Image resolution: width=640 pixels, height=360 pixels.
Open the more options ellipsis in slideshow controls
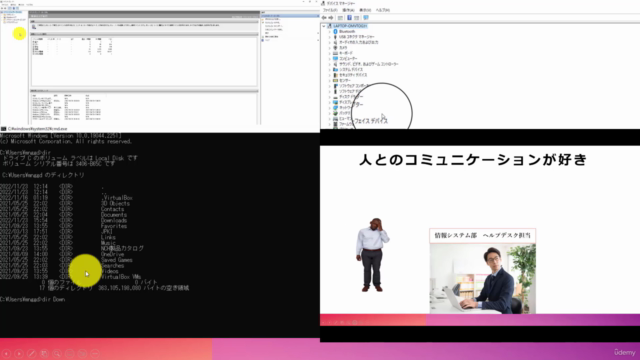[x=95, y=353]
